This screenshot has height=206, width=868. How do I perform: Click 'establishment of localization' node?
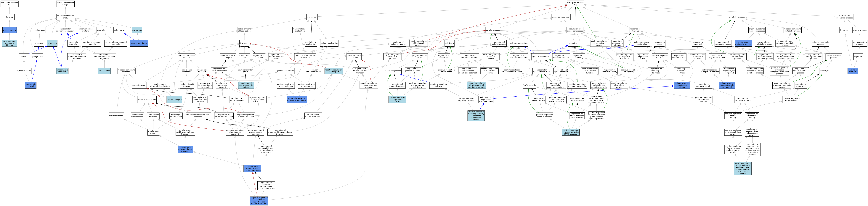point(244,30)
